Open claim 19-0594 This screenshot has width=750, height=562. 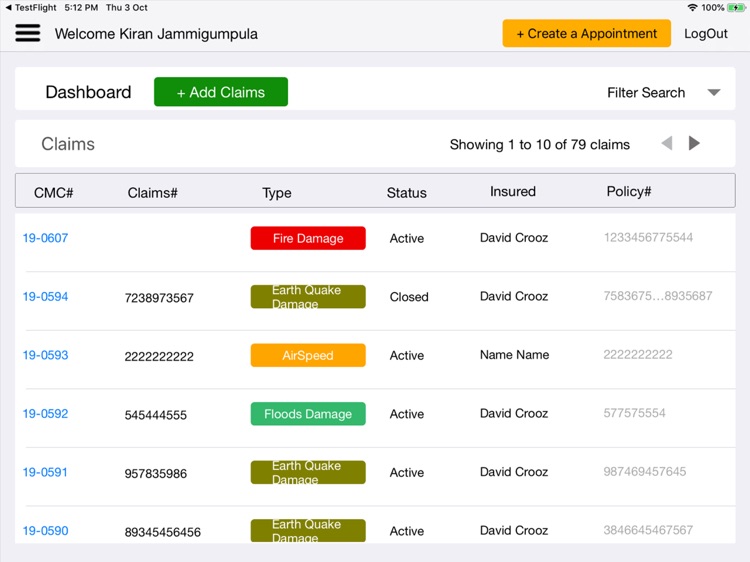(x=45, y=297)
